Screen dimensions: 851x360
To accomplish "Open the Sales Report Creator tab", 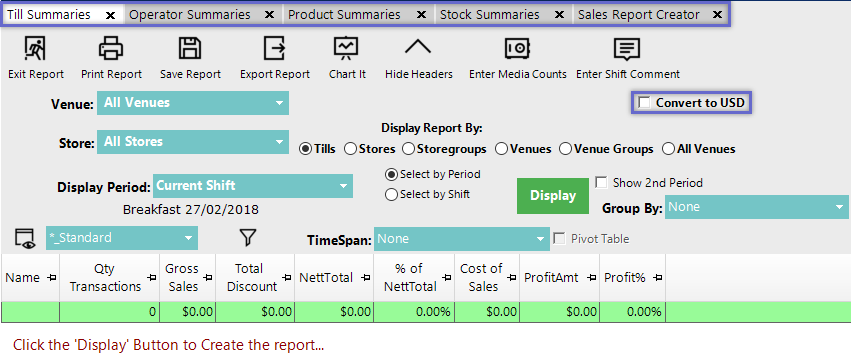I will [x=639, y=15].
